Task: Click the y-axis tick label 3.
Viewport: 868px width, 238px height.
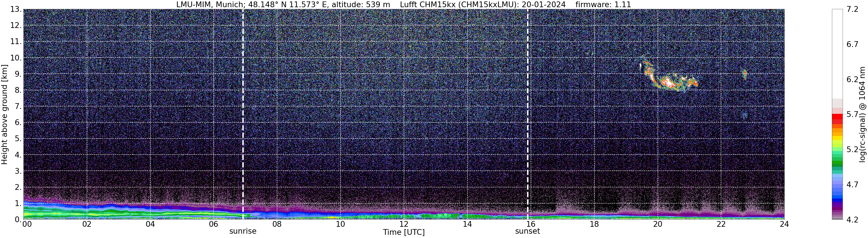Action: 18,171
